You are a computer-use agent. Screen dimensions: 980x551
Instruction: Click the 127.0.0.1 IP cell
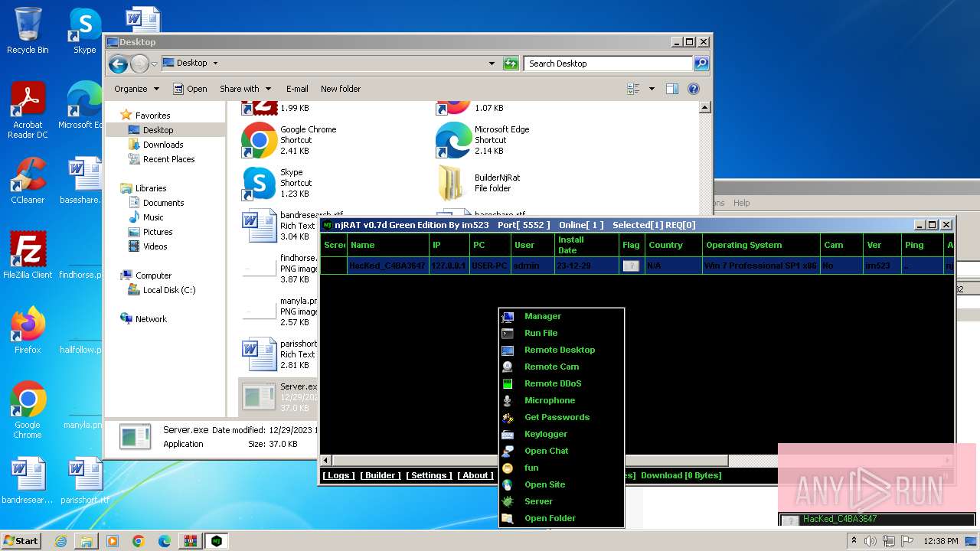[x=449, y=266]
